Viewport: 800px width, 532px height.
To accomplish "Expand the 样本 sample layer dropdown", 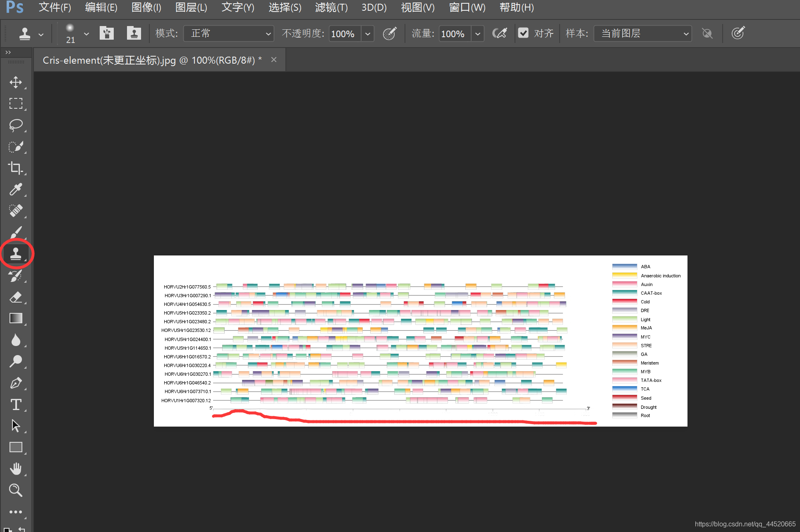I will [642, 33].
